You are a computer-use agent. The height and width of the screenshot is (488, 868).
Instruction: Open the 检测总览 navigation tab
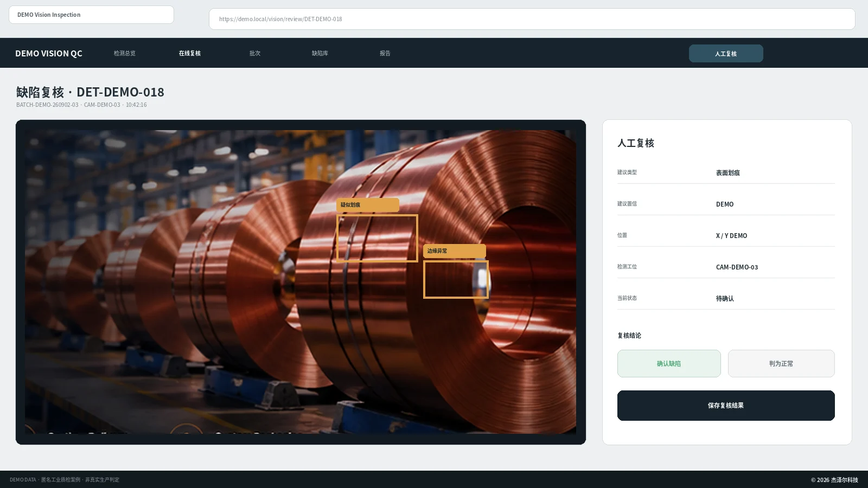(x=124, y=53)
